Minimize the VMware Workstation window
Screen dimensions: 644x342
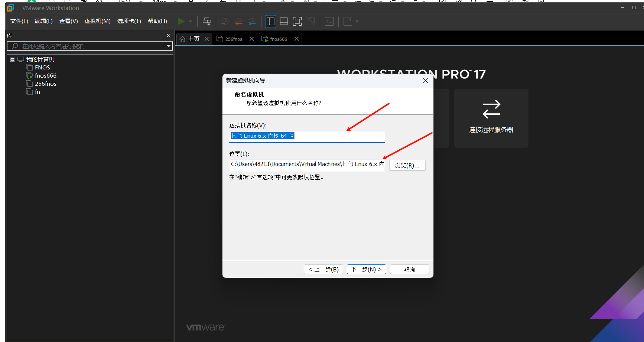622,8
